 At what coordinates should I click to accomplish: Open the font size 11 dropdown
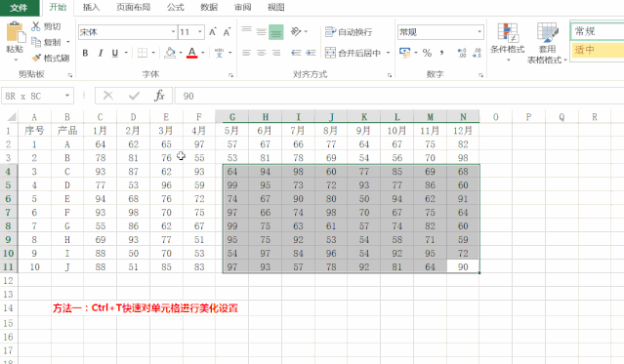pos(200,32)
